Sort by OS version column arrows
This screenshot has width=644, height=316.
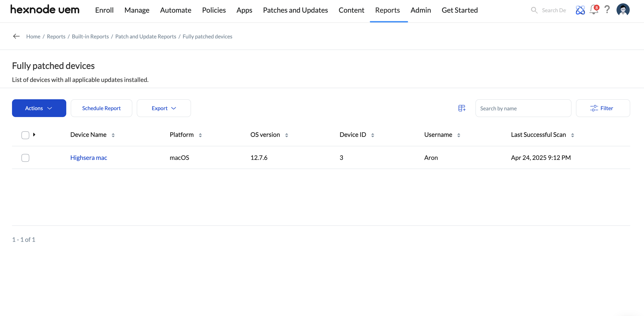coord(286,135)
